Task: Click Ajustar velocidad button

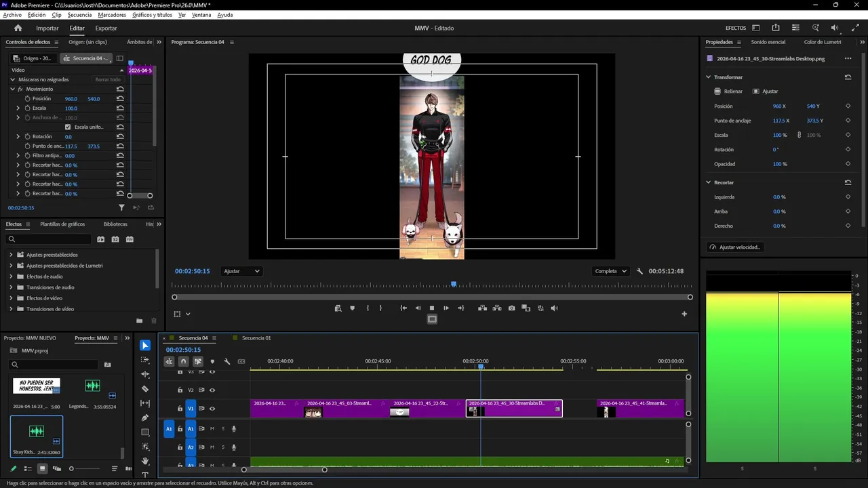Action: pos(735,247)
